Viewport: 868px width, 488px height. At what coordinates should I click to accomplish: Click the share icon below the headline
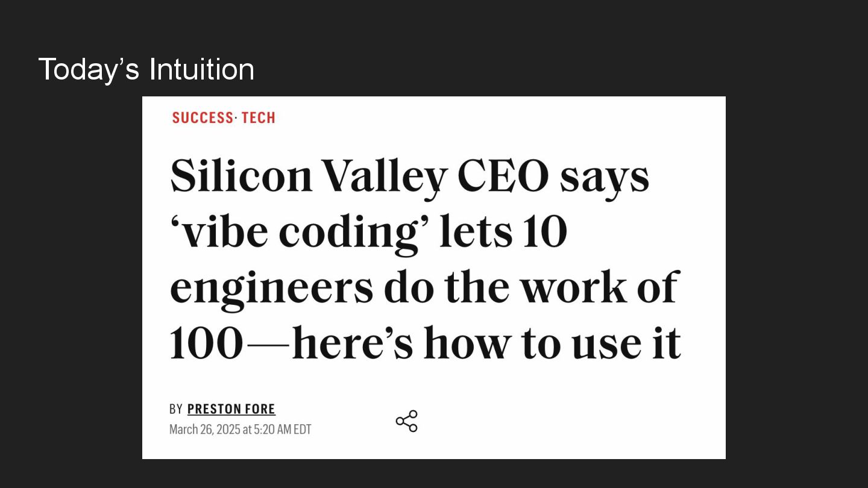[406, 421]
